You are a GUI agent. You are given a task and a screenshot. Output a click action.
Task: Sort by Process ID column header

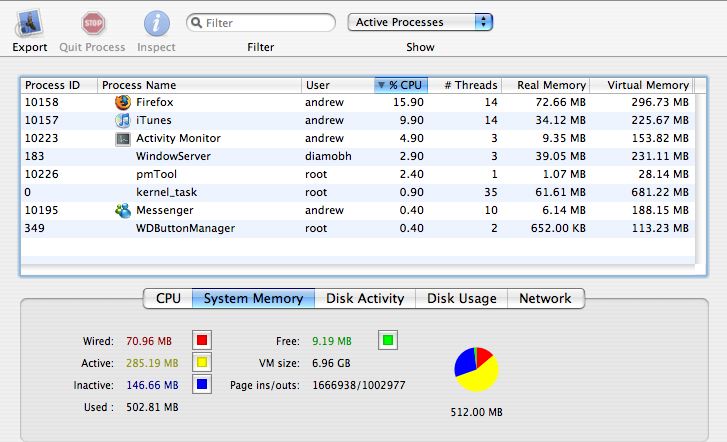click(x=59, y=85)
